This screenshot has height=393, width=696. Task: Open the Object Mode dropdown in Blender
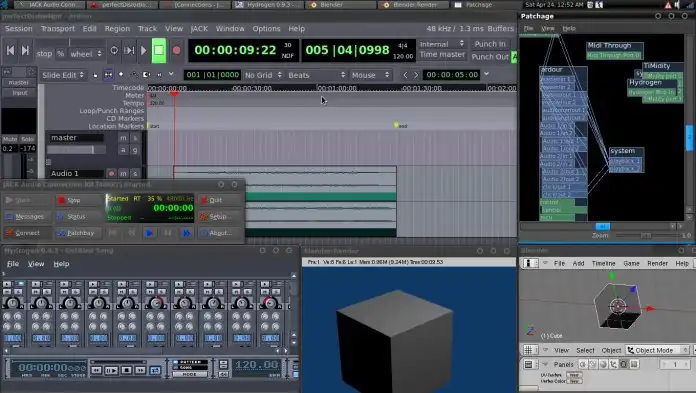point(658,350)
